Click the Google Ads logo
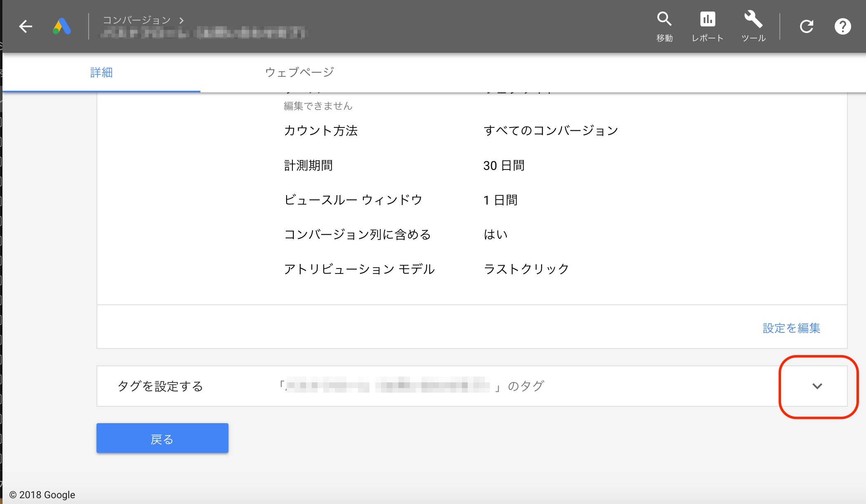This screenshot has height=504, width=866. point(62,26)
